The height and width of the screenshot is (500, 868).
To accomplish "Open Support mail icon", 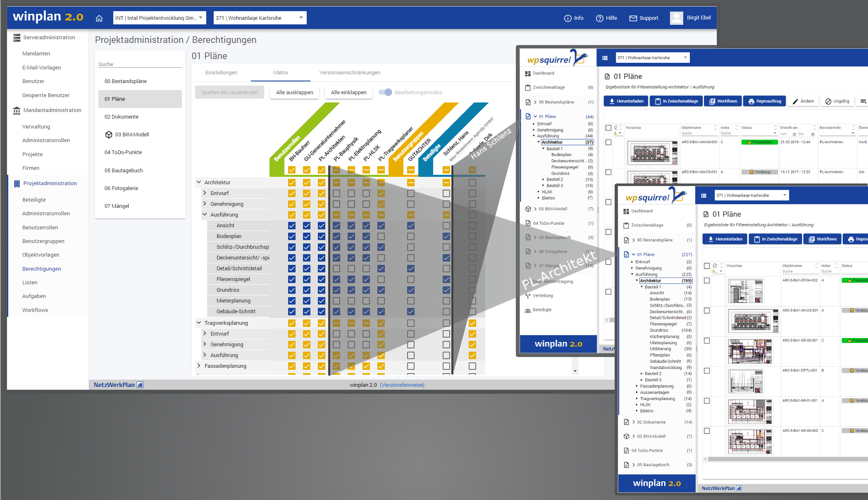I will [x=633, y=18].
